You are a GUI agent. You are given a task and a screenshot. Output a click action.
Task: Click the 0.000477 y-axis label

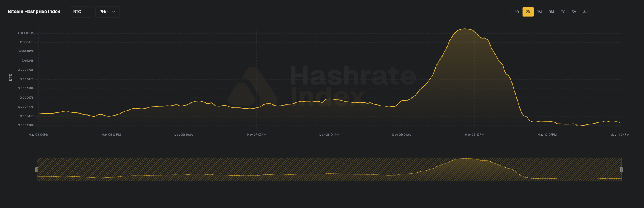click(27, 116)
